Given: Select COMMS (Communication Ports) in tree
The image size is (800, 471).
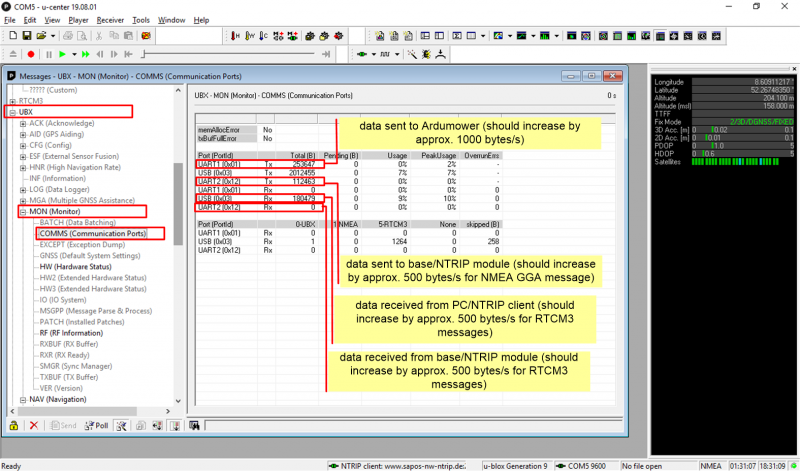Looking at the screenshot, I should coord(93,234).
